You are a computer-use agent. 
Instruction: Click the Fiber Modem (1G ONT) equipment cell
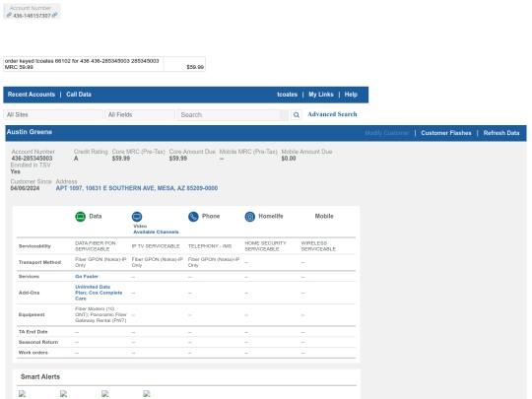pyautogui.click(x=100, y=314)
